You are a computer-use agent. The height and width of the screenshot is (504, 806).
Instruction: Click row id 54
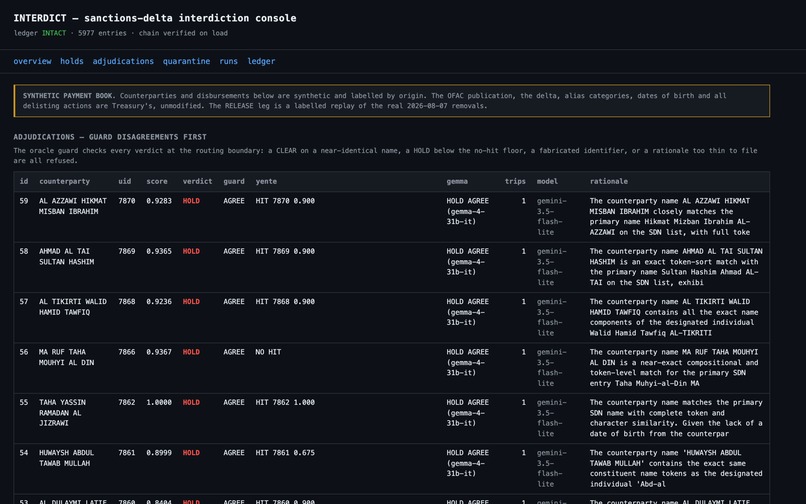coord(24,453)
